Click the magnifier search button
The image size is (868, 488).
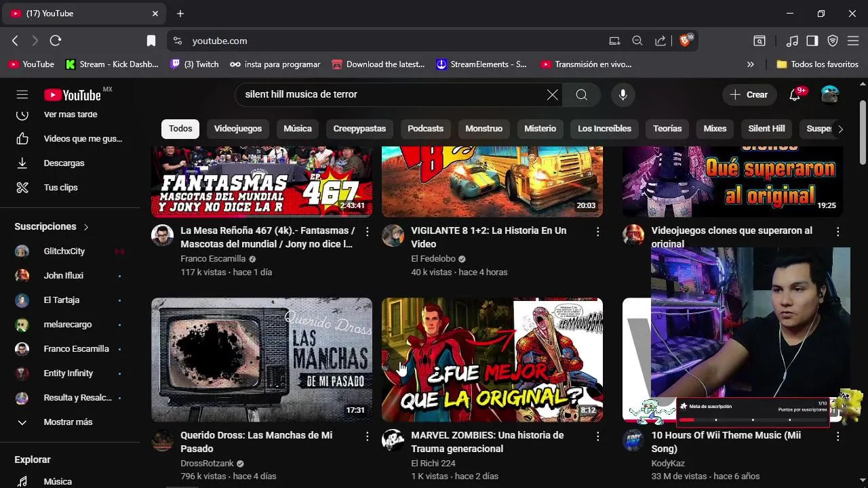point(582,95)
